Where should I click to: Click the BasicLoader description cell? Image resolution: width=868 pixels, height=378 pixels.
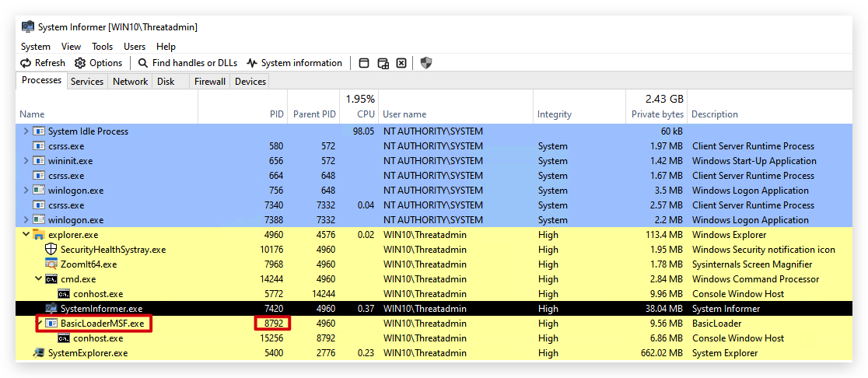tap(716, 324)
